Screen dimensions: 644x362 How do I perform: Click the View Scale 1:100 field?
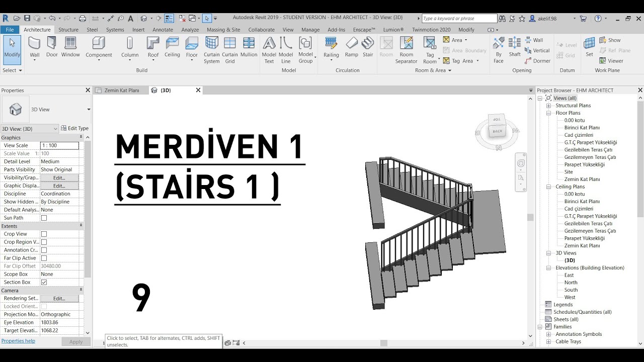click(59, 145)
